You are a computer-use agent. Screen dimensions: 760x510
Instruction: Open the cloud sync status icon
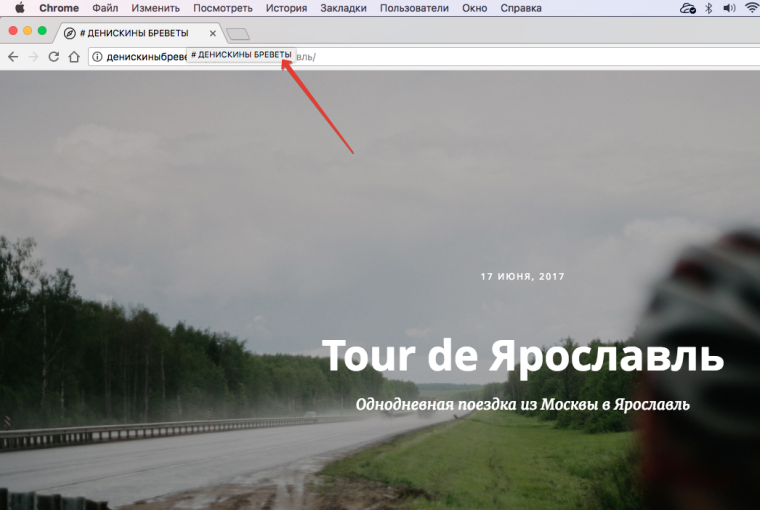click(687, 8)
